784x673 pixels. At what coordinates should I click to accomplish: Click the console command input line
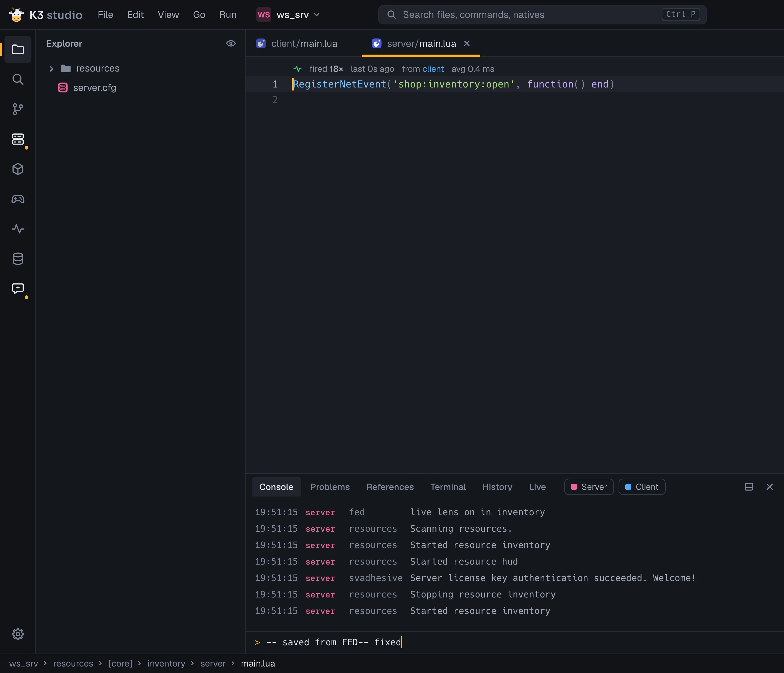pos(515,642)
